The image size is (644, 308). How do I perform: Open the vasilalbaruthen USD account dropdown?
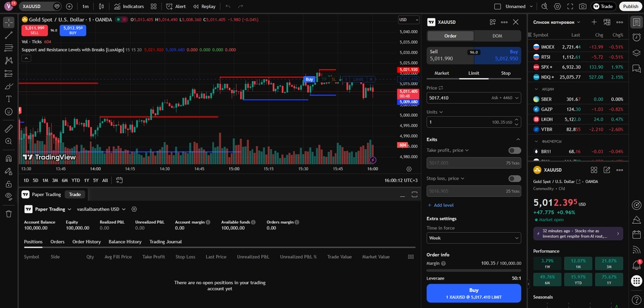pyautogui.click(x=101, y=209)
